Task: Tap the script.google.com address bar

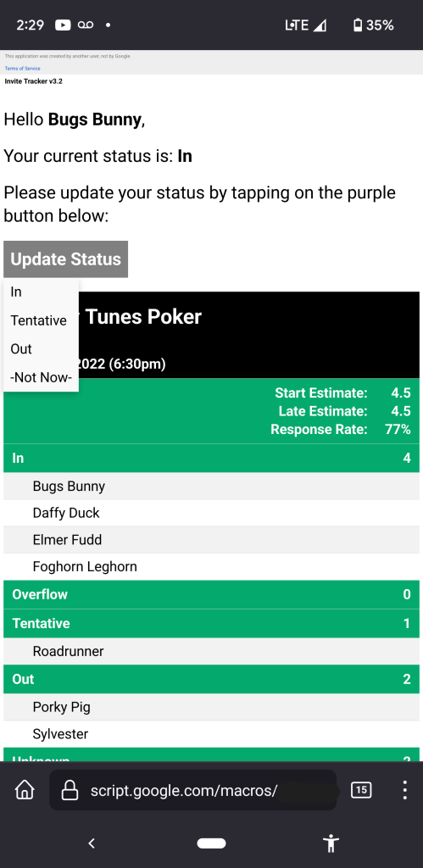Action: (192, 790)
